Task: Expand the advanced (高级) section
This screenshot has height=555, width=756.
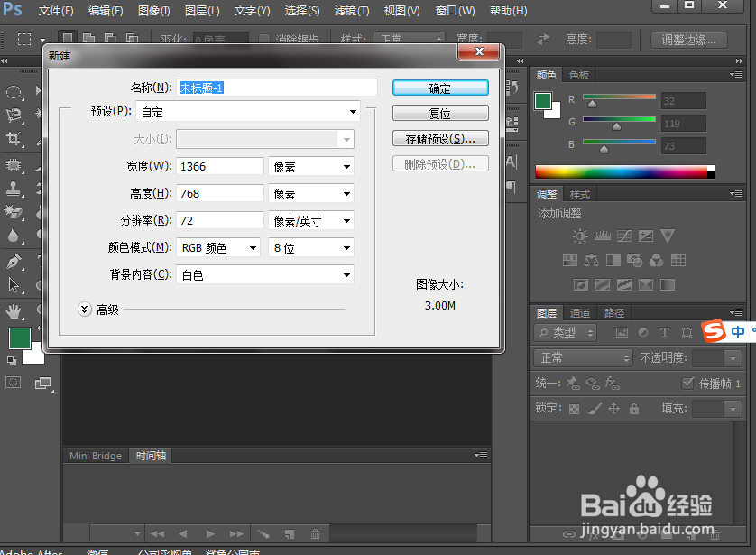Action: pos(85,309)
